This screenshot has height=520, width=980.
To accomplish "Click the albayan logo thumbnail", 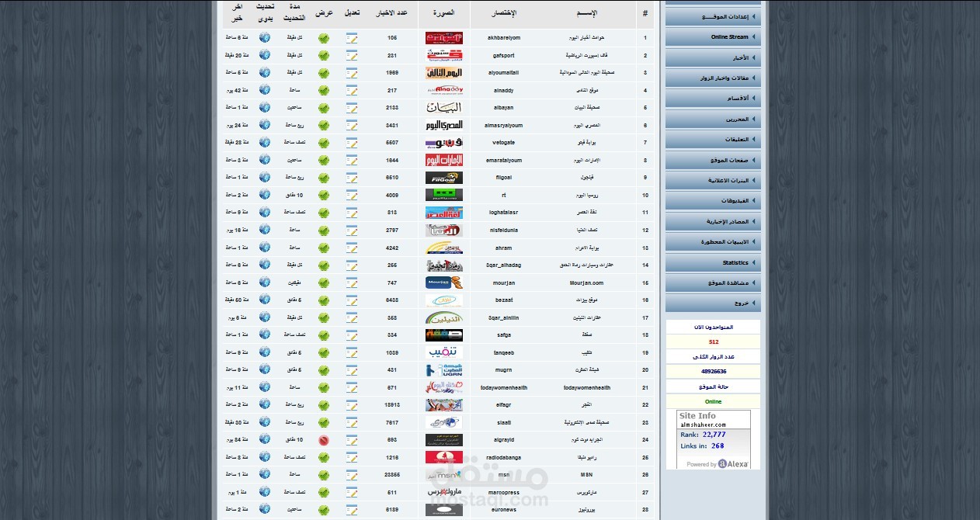I will click(x=444, y=107).
